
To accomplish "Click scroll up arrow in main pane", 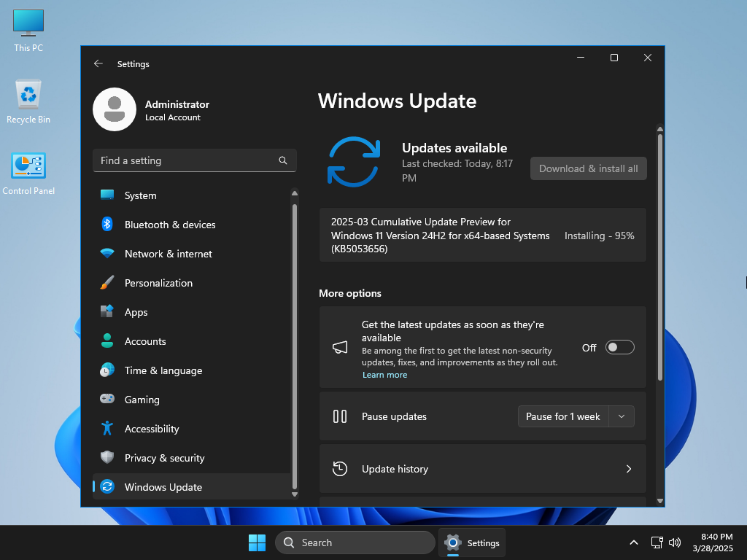I will [659, 129].
